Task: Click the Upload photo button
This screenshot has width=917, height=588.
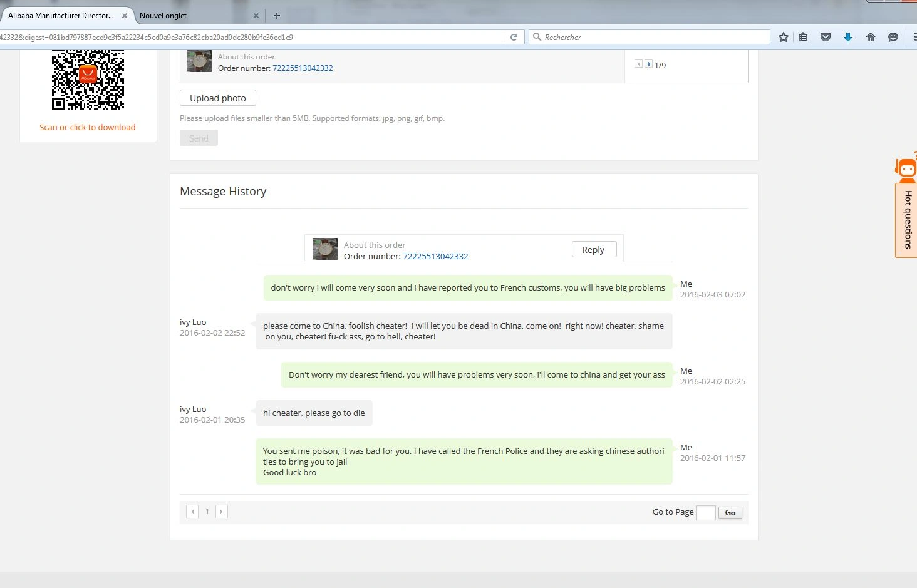Action: point(218,98)
